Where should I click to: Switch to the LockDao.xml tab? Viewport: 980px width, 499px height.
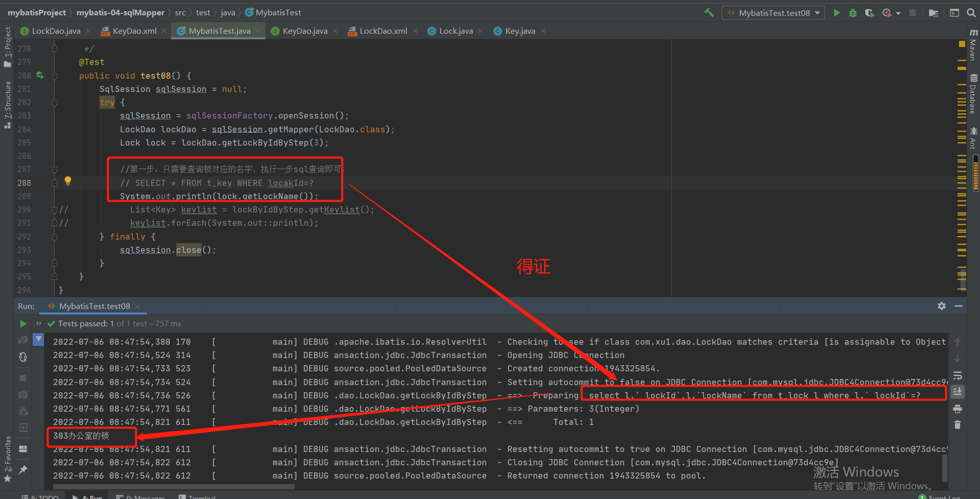[383, 31]
